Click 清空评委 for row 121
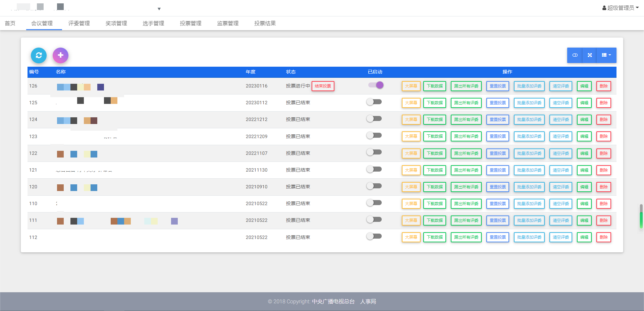 click(561, 170)
